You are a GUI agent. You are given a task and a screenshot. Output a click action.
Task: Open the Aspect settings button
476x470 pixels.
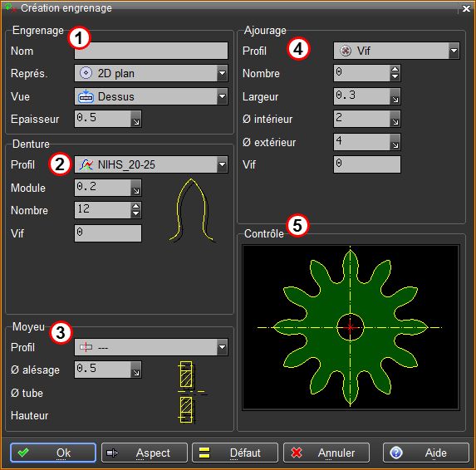(145, 453)
